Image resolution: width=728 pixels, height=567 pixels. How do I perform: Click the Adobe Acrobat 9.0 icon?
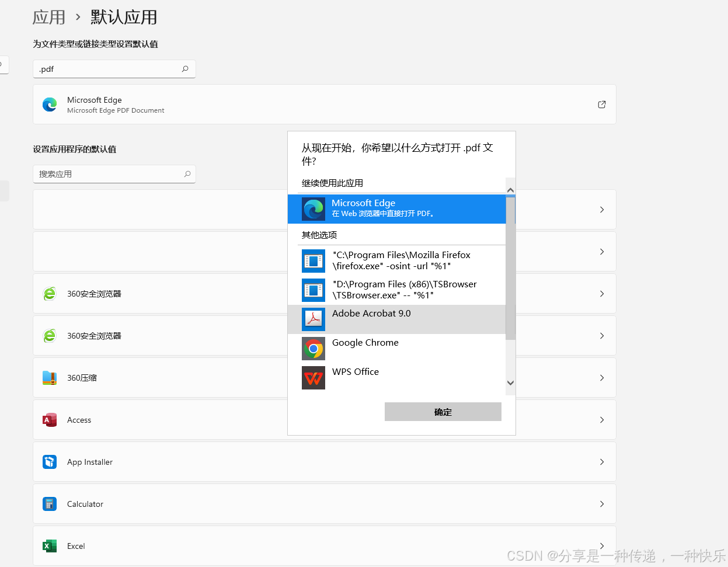click(314, 319)
